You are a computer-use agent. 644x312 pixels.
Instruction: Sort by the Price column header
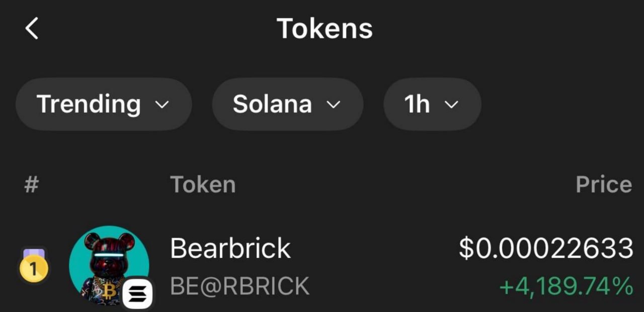click(x=604, y=185)
